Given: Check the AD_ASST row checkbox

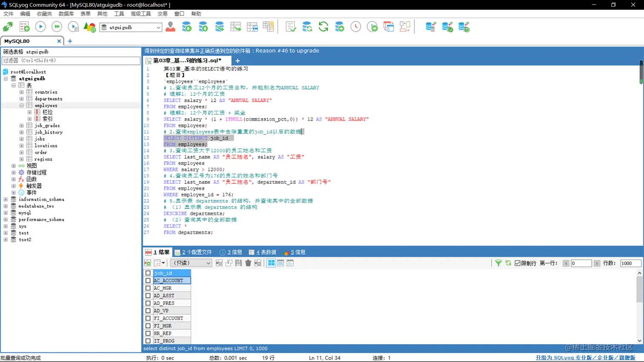Looking at the screenshot, I should pyautogui.click(x=148, y=296).
